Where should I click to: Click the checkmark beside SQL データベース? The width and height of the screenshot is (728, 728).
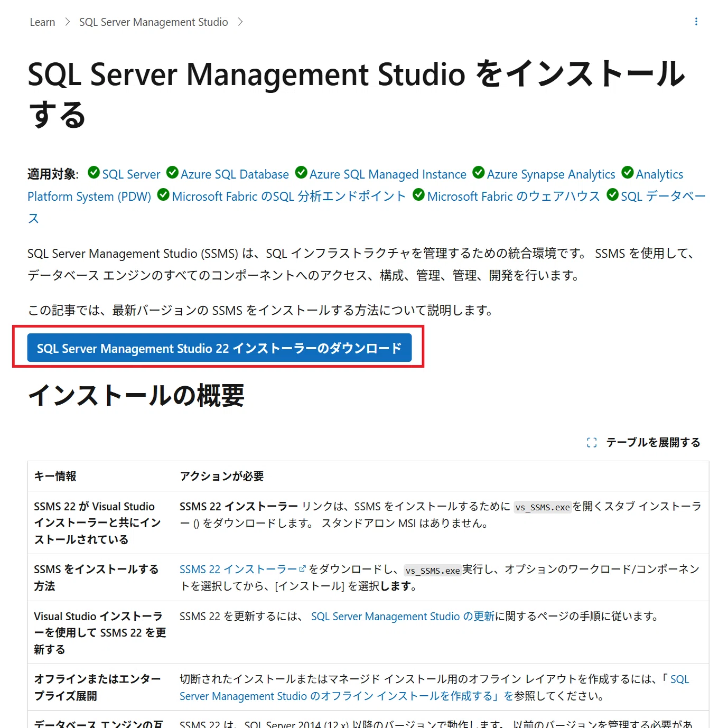tap(613, 194)
